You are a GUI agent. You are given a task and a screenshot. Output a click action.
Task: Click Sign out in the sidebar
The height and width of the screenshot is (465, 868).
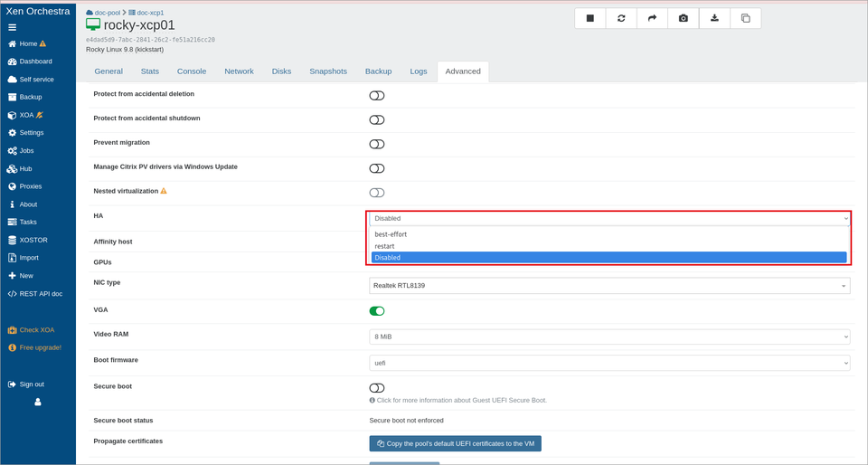click(x=26, y=384)
